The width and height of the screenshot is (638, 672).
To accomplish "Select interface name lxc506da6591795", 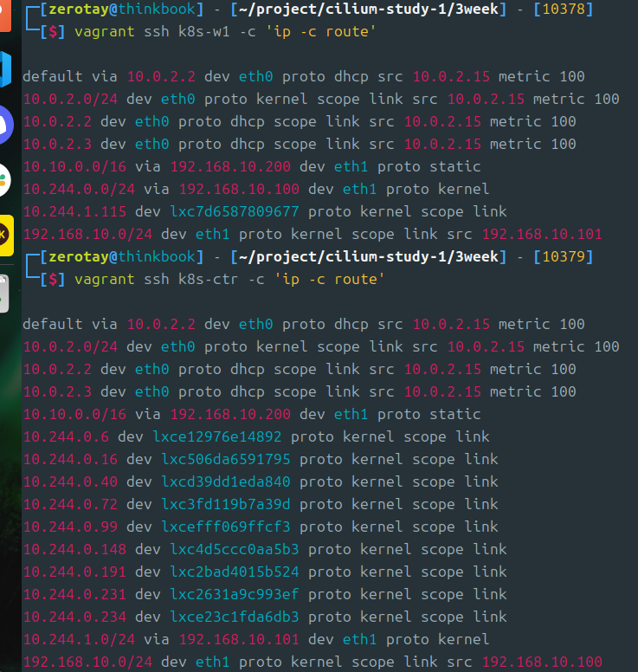I will pyautogui.click(x=226, y=459).
